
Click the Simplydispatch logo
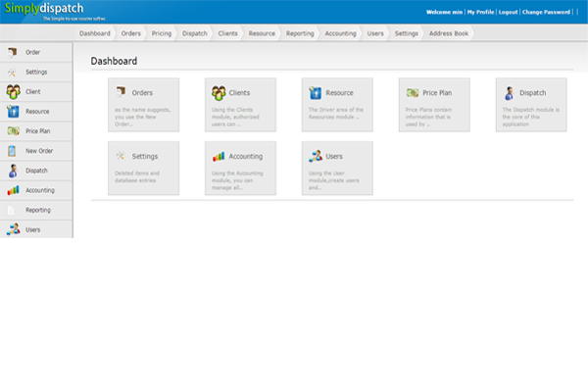[x=44, y=11]
